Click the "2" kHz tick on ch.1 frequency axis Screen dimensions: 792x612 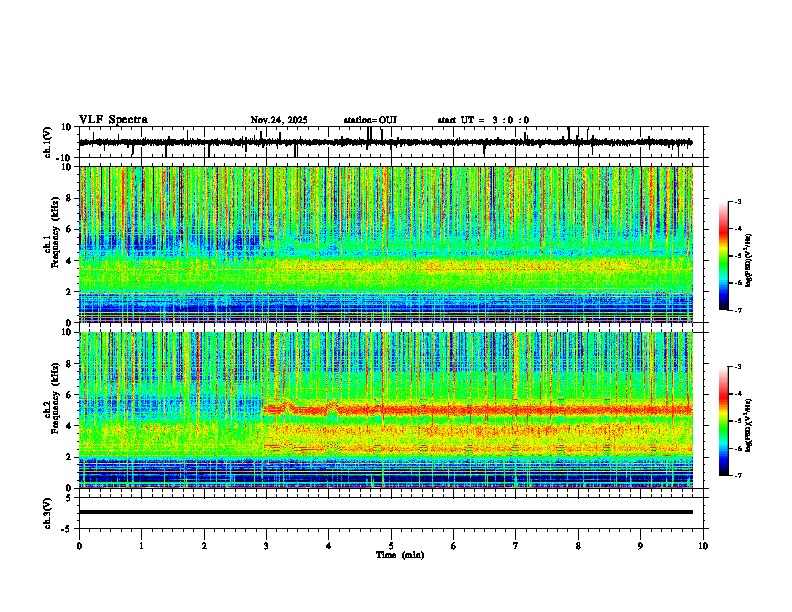click(x=70, y=292)
